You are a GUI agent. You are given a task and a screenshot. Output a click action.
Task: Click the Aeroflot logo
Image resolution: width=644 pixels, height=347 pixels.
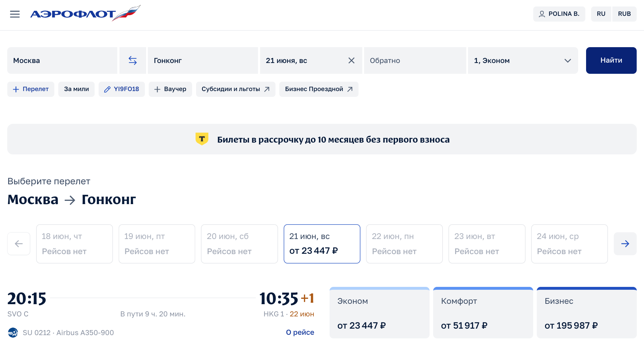click(85, 13)
